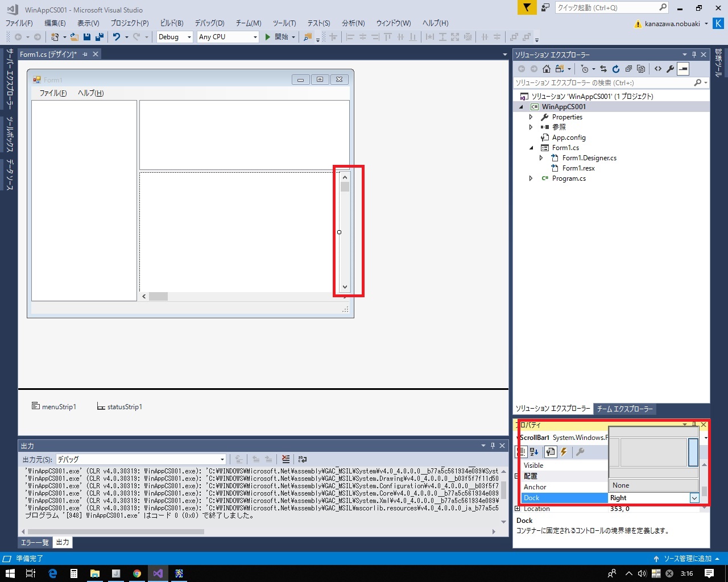728x582 pixels.
Task: Select the statusStrip1 component in tray
Action: (119, 407)
